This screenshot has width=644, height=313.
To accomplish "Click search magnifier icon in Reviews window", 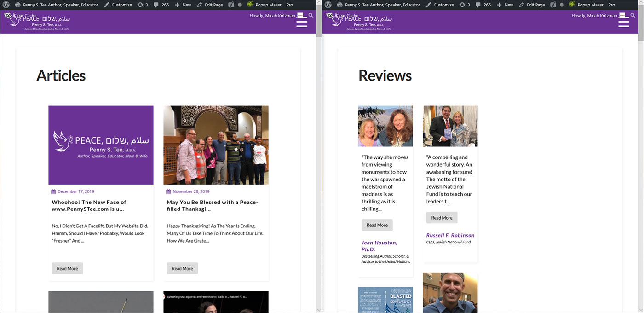I will (633, 16).
